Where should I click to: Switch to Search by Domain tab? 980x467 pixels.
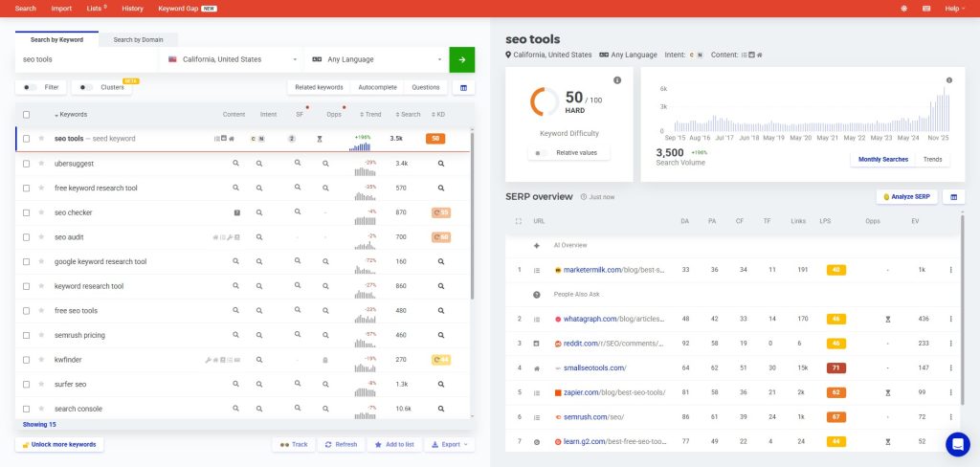(138, 39)
